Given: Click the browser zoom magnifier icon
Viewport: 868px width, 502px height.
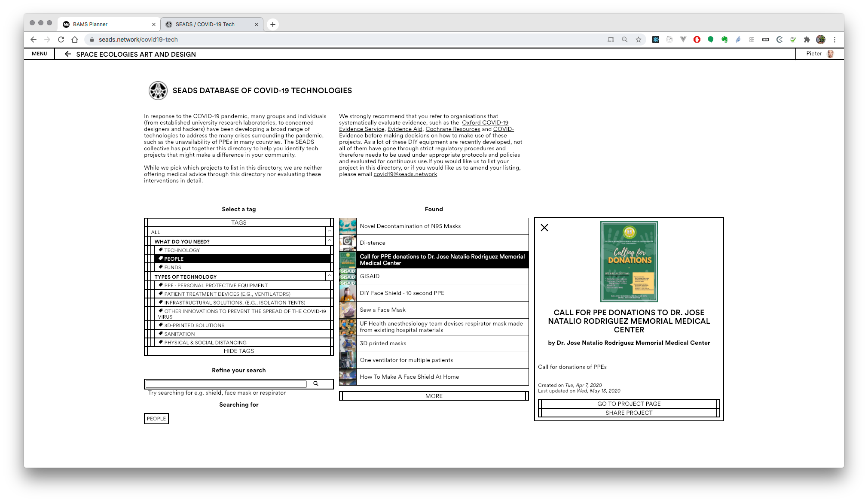Looking at the screenshot, I should (x=625, y=40).
